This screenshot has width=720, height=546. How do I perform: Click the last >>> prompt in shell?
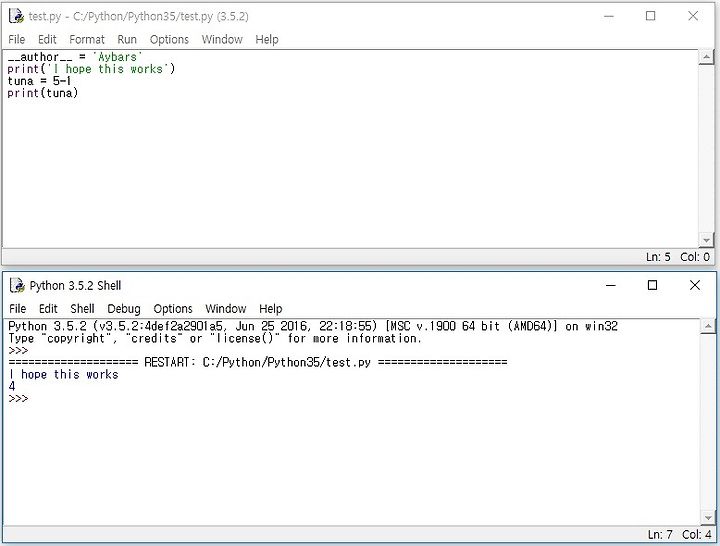click(18, 398)
